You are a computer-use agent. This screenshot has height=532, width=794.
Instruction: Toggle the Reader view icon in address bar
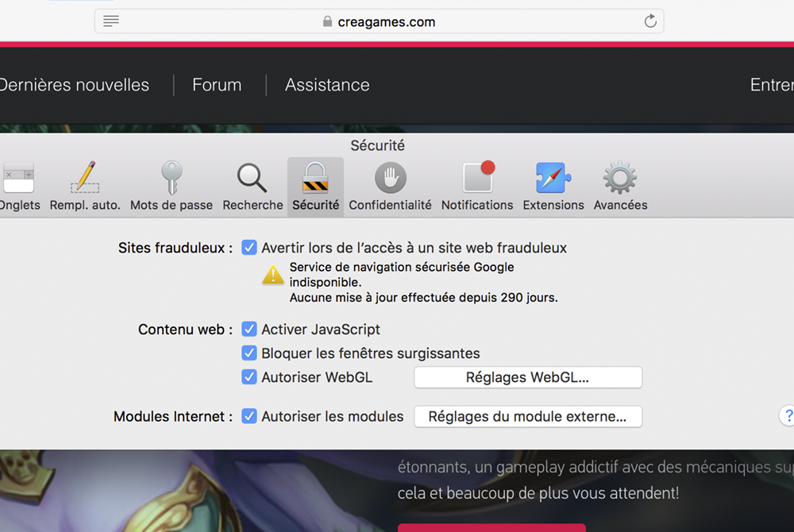111,21
